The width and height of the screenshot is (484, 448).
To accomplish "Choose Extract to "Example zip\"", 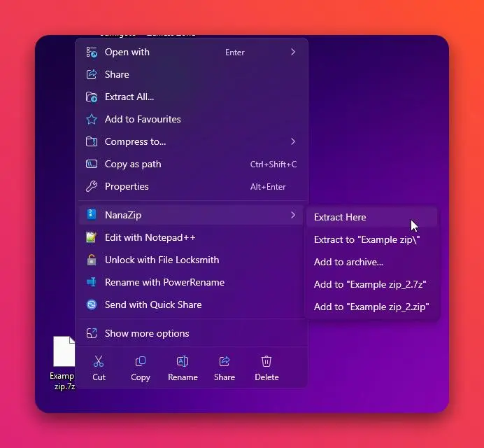I will [x=371, y=240].
